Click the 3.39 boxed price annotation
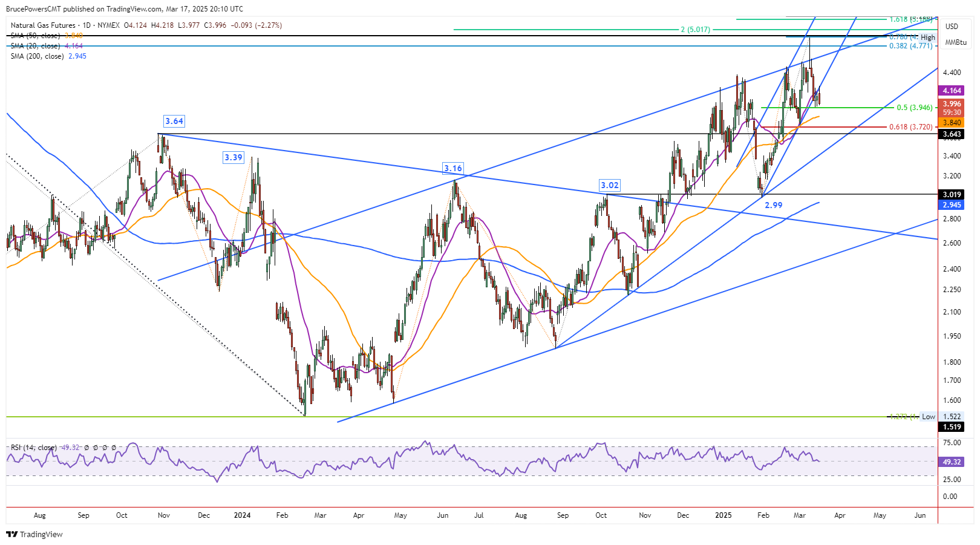The width and height of the screenshot is (980, 545). 234,157
